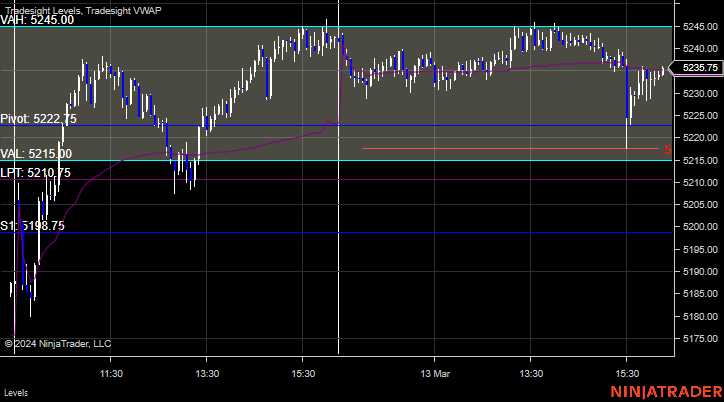
Task: Click the 5195.00 price axis label
Action: 700,250
